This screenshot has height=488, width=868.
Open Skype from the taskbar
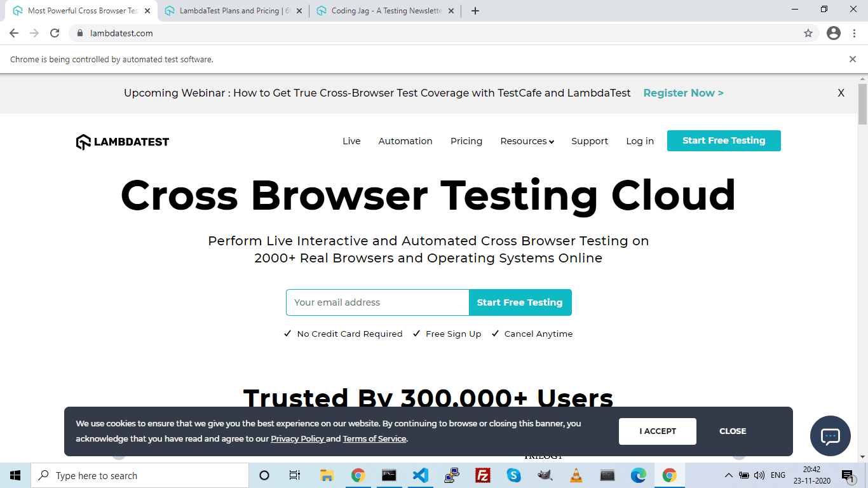[513, 475]
